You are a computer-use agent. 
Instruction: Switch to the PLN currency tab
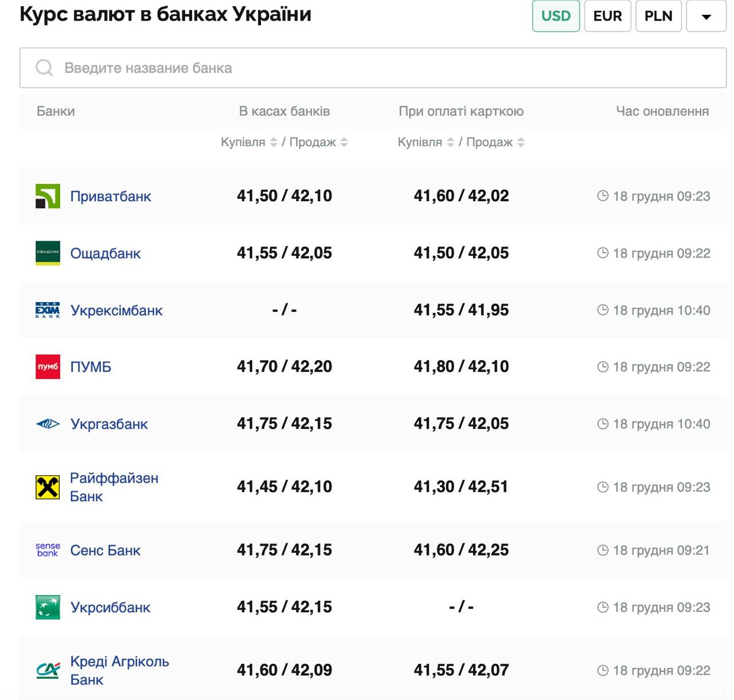[658, 16]
